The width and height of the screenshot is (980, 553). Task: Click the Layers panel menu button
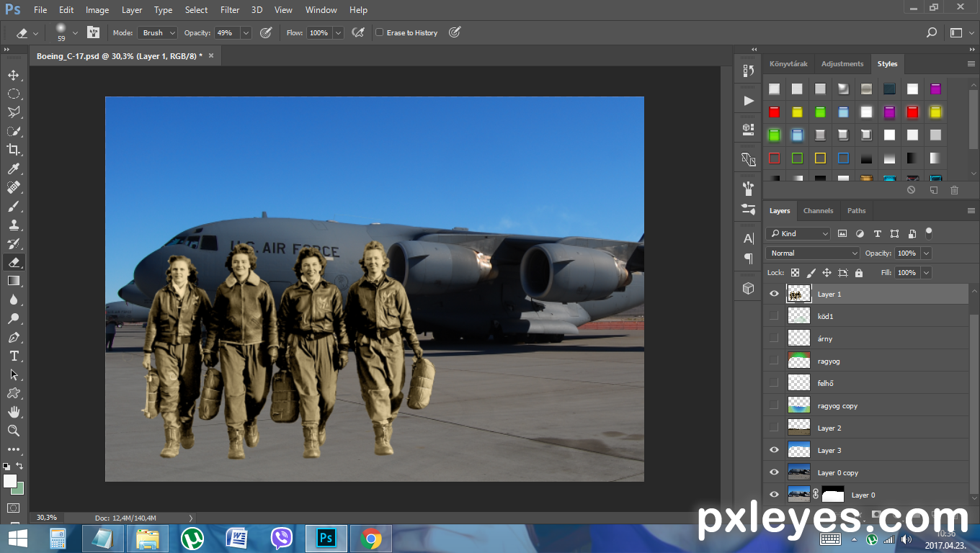point(971,211)
